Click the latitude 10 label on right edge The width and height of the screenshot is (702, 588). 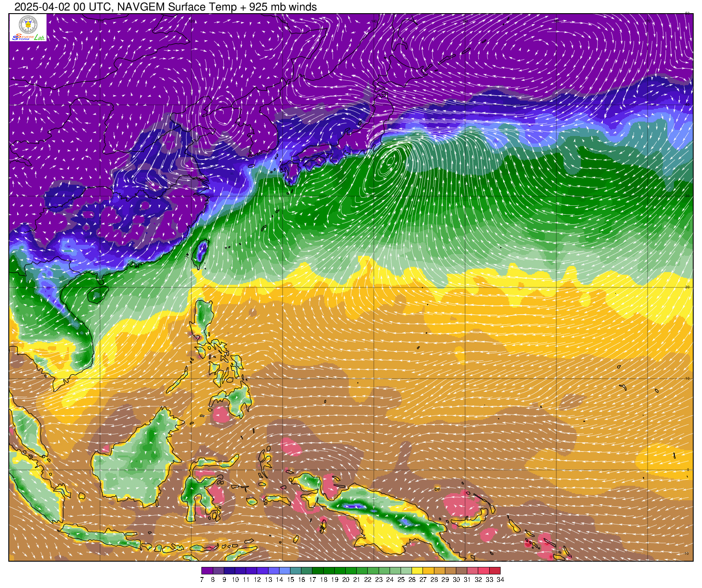pos(687,378)
